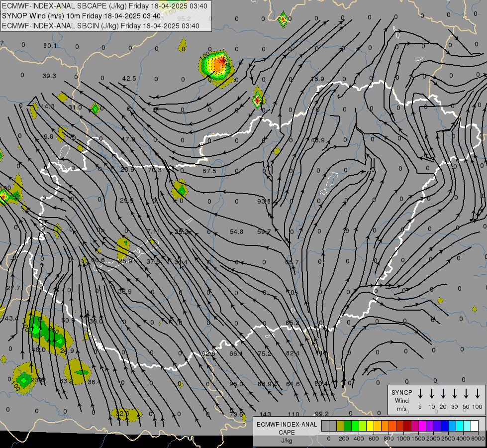Click the '1000' tick label on the CAPE scale
This screenshot has height=448, width=487.
click(x=403, y=439)
